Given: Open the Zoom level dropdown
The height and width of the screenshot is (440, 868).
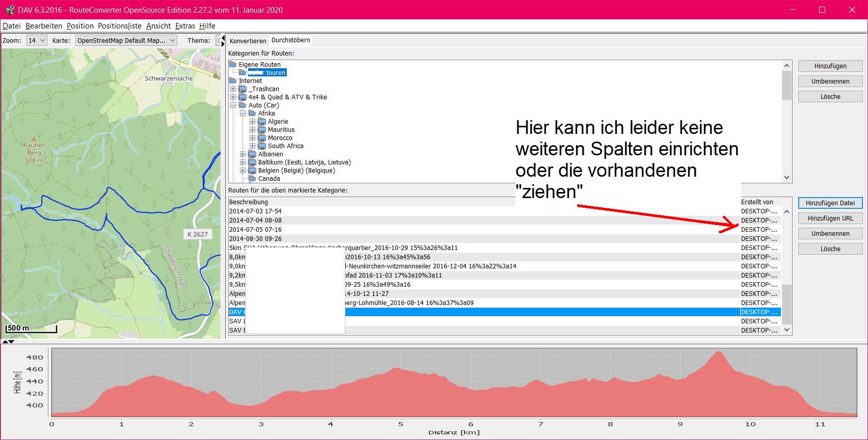Looking at the screenshot, I should [x=37, y=40].
